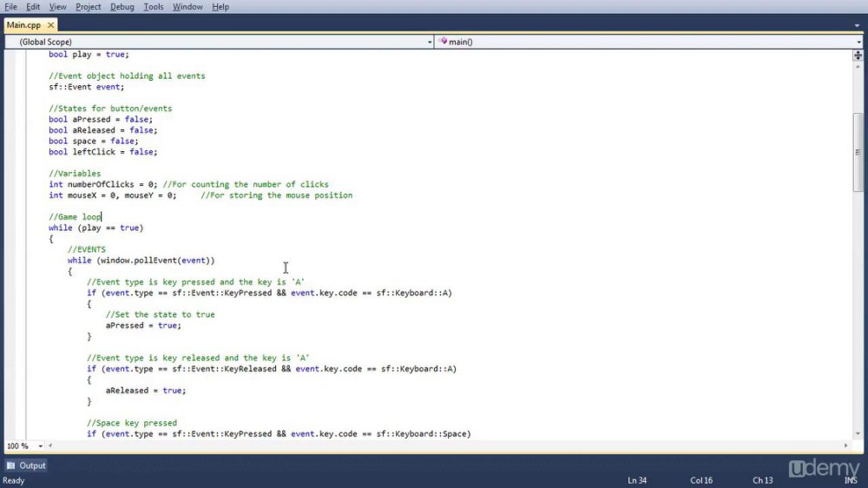Click the 'Col 16' status bar entry
This screenshot has height=488, width=868.
click(x=701, y=481)
